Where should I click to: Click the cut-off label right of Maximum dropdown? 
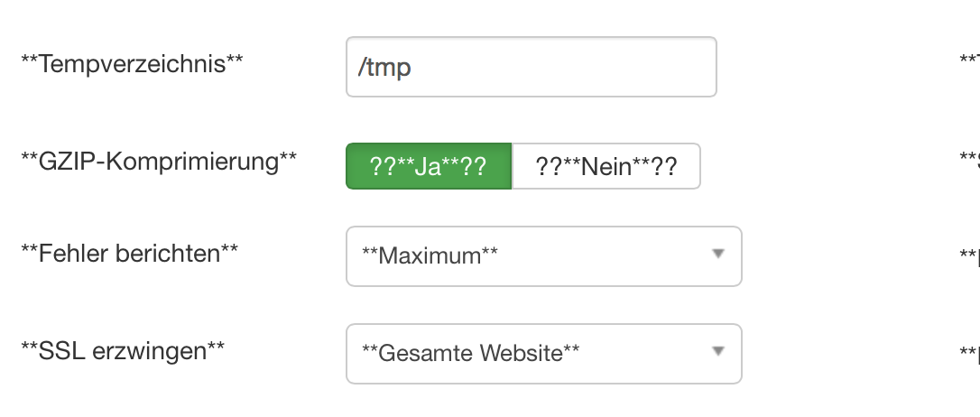coord(970,255)
